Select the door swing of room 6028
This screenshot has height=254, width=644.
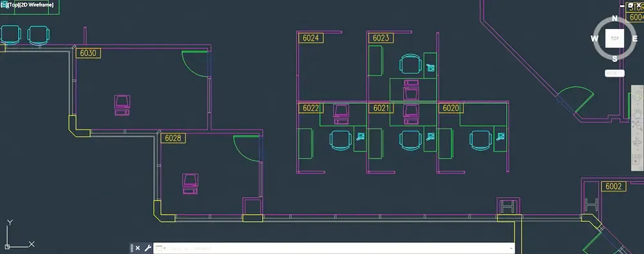click(x=247, y=148)
